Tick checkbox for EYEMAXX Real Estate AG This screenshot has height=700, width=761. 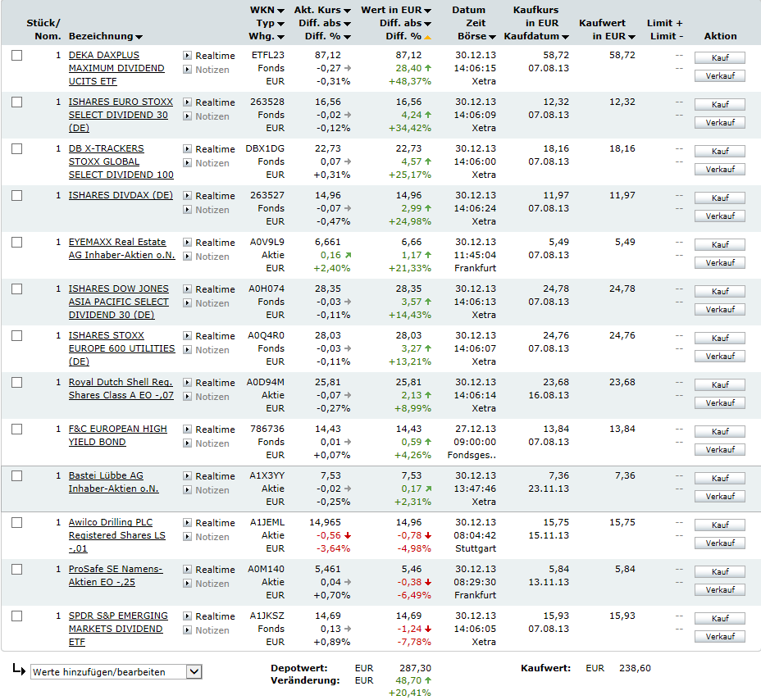pyautogui.click(x=17, y=242)
